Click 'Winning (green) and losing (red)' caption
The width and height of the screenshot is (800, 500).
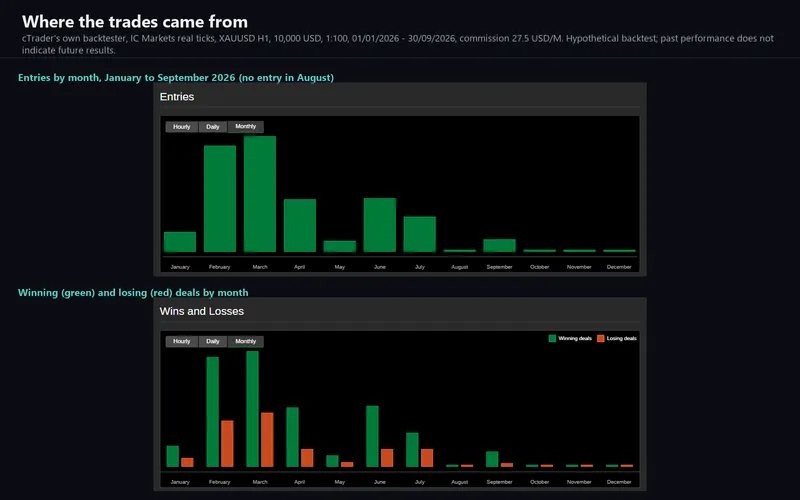(x=133, y=292)
